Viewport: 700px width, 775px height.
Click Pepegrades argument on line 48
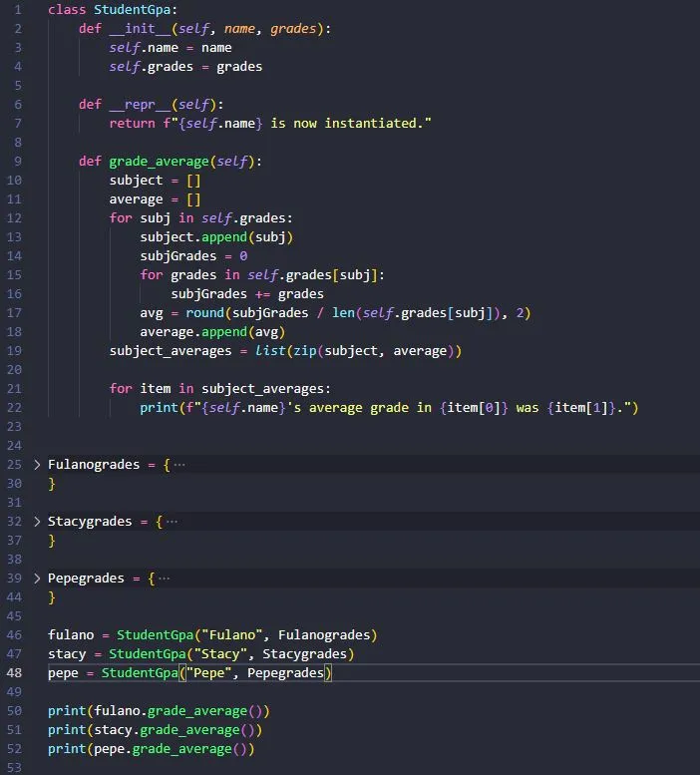[x=285, y=673]
